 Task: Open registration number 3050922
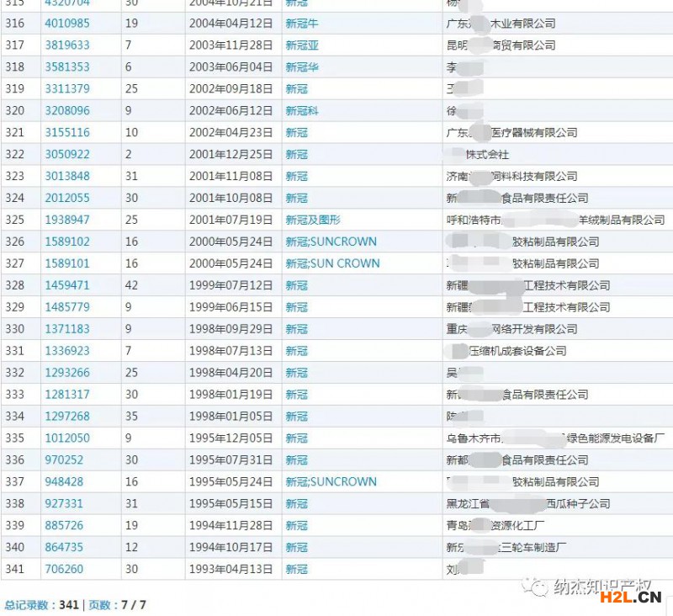[67, 154]
